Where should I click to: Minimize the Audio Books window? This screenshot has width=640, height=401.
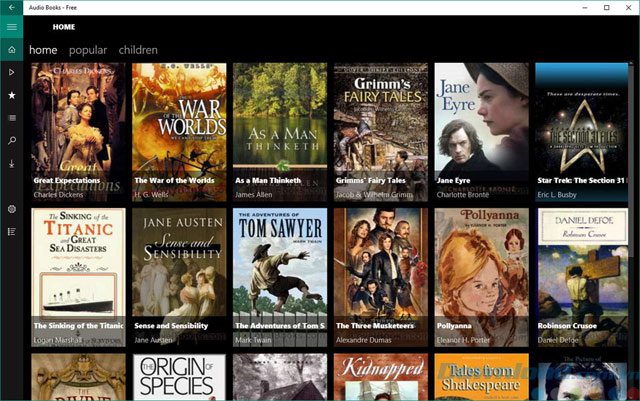(x=585, y=7)
